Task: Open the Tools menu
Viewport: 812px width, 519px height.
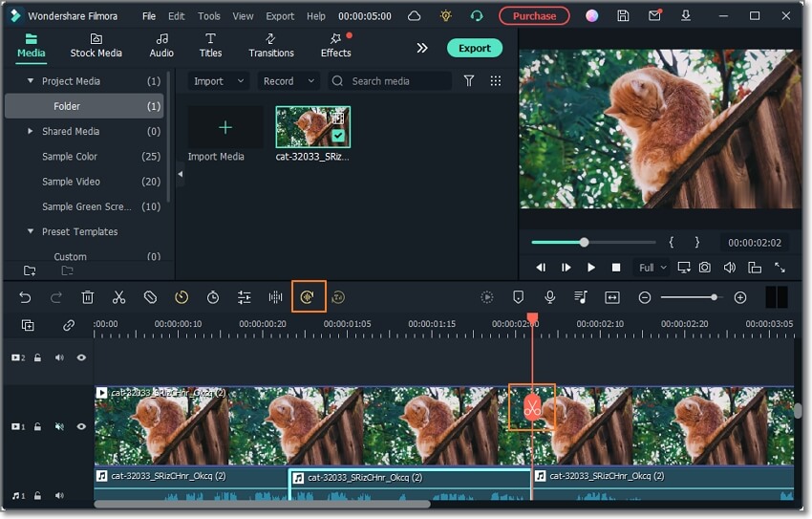Action: coord(208,16)
